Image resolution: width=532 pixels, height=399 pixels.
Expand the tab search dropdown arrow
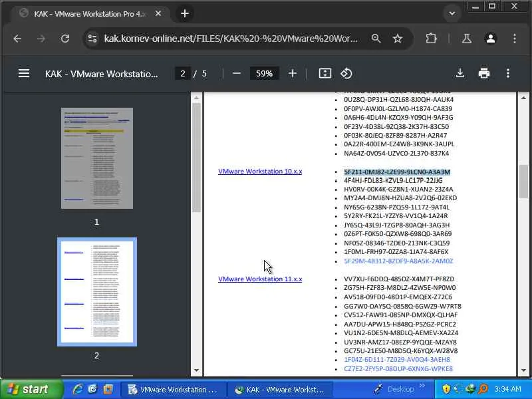click(452, 13)
